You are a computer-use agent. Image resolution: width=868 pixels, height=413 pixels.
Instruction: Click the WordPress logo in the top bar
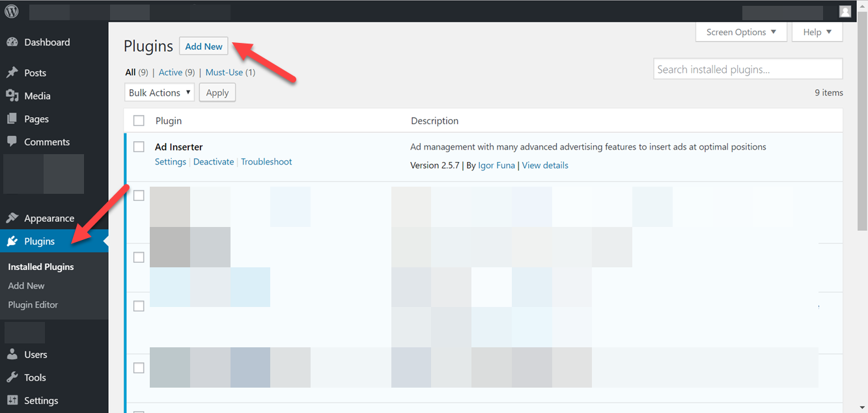coord(10,10)
